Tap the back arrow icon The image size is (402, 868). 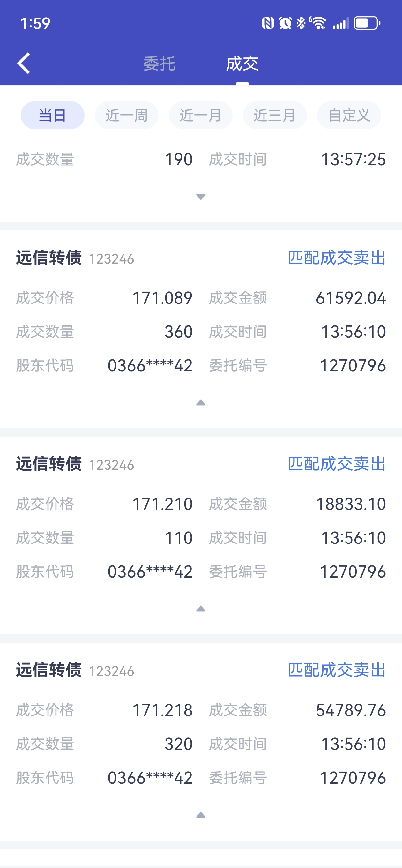coord(24,63)
